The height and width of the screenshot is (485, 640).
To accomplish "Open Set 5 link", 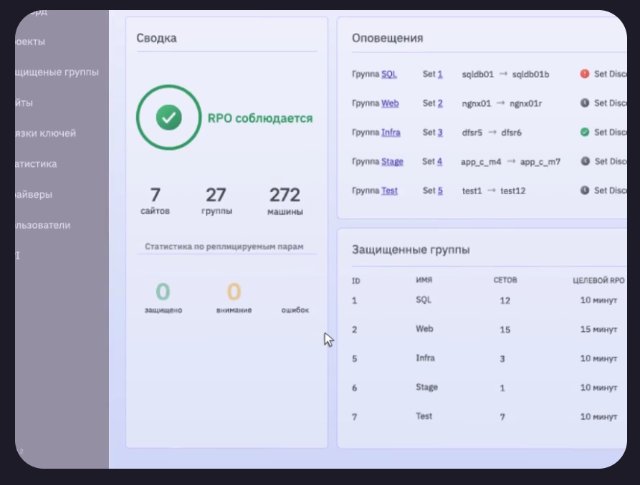I will point(440,191).
